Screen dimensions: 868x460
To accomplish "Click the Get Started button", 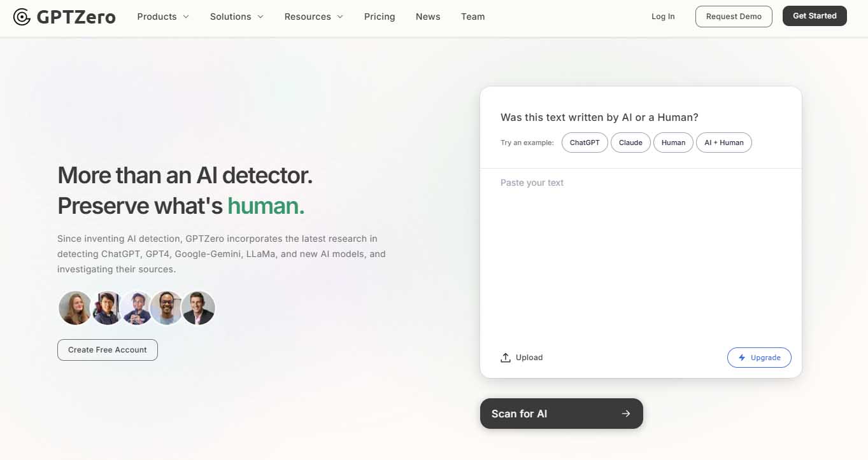I will click(x=815, y=16).
